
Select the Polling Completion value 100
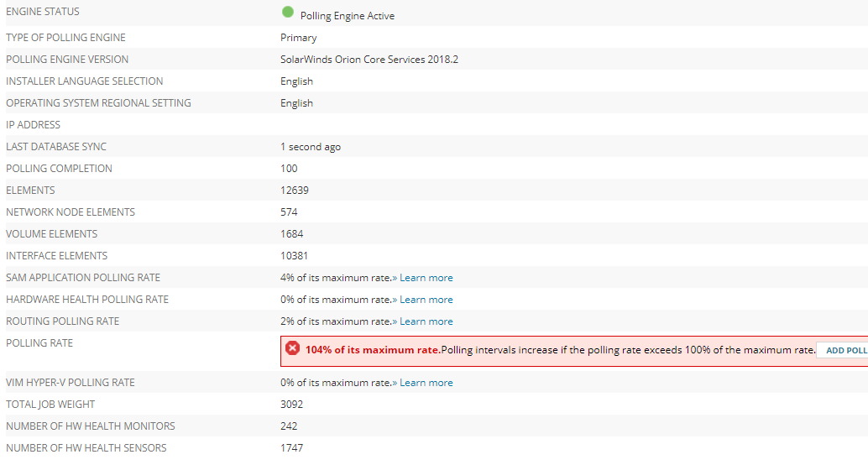click(289, 168)
